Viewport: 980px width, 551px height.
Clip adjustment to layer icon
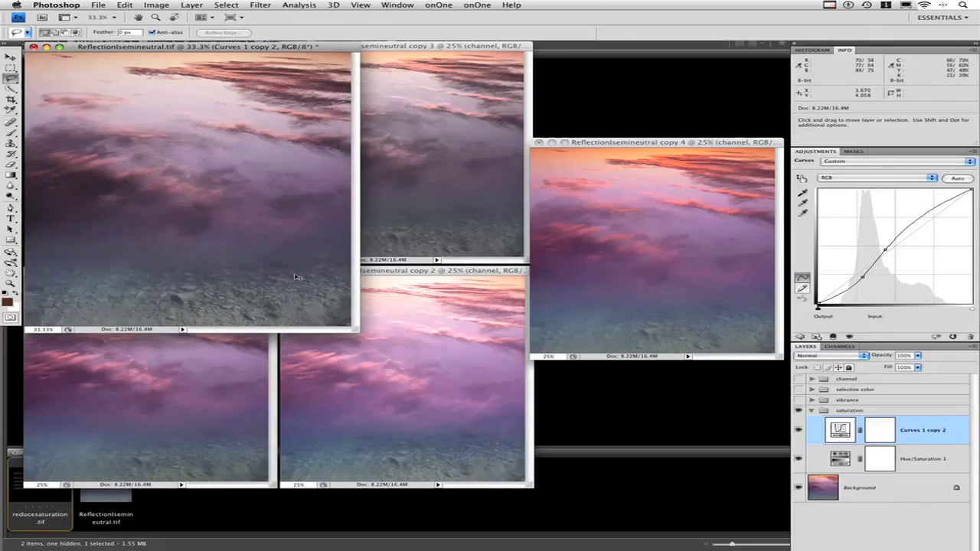[x=833, y=337]
